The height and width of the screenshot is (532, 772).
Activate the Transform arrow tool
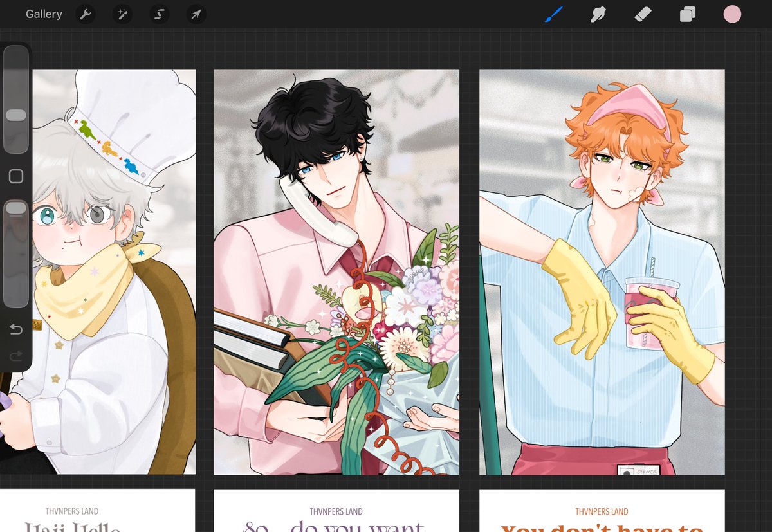tap(196, 14)
